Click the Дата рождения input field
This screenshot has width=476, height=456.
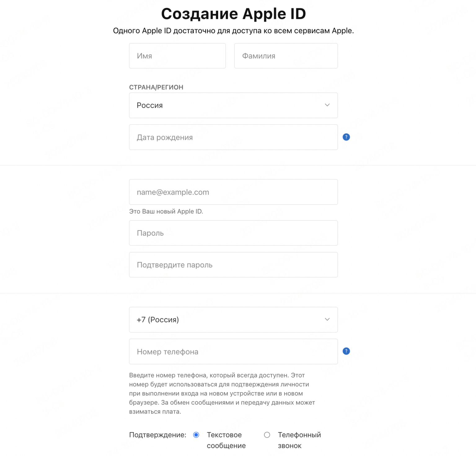point(233,137)
